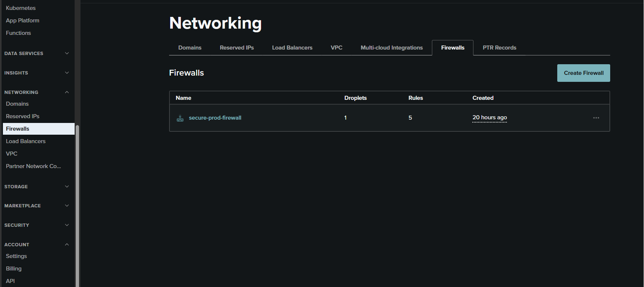Click the Droplets column header
The width and height of the screenshot is (644, 287).
pos(355,98)
